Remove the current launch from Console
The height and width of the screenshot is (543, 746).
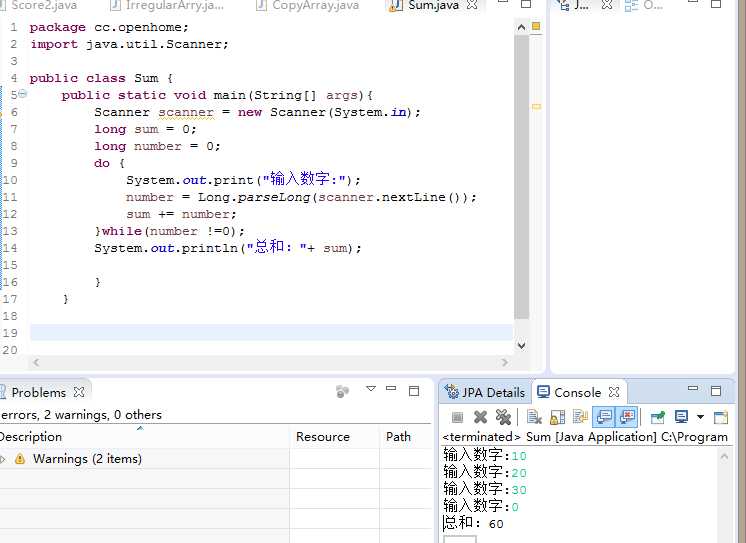pyautogui.click(x=480, y=417)
